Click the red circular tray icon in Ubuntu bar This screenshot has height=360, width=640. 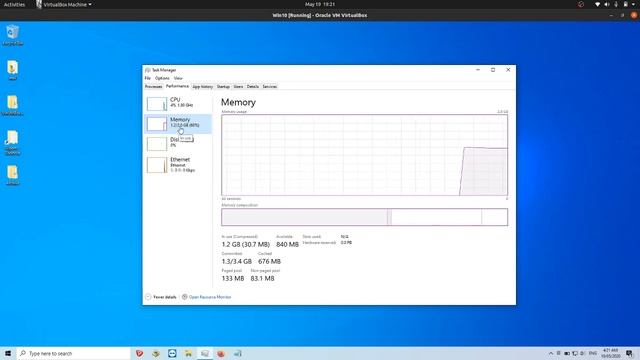point(581,4)
